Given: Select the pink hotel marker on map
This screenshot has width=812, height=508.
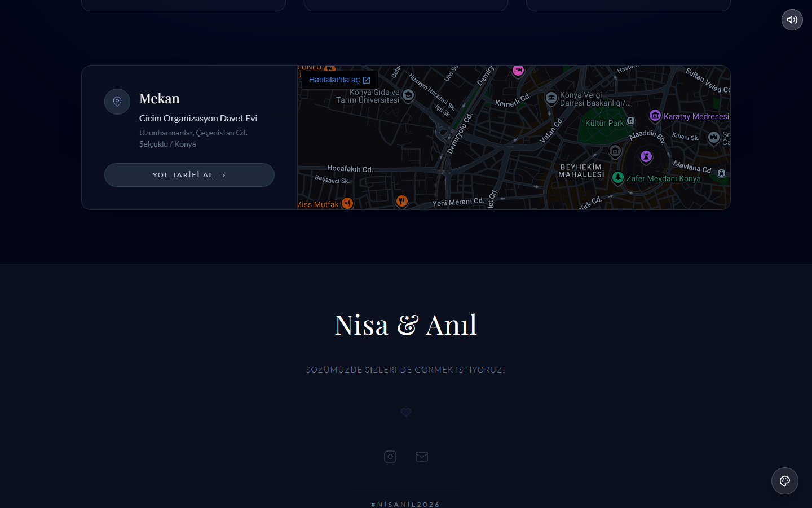Looking at the screenshot, I should 518,71.
